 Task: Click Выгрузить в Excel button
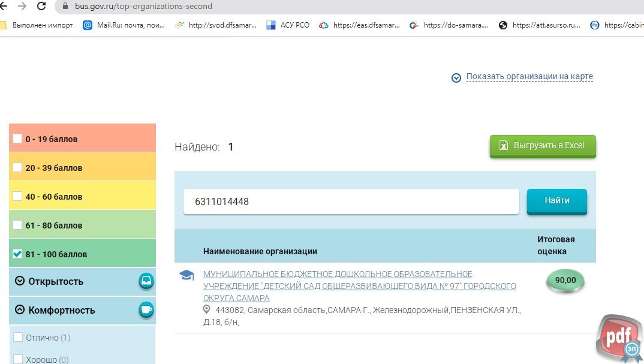[x=543, y=146]
